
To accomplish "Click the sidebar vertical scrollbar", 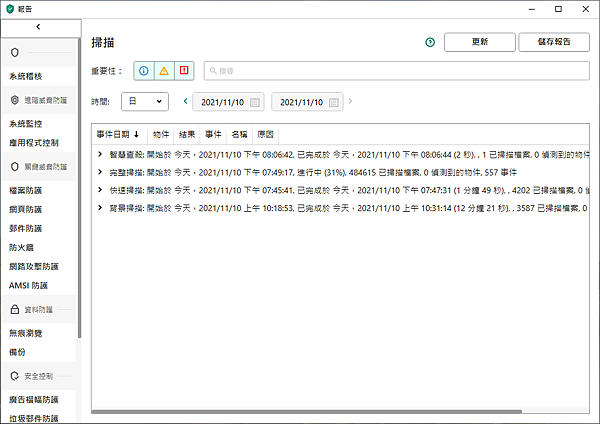I will pyautogui.click(x=80, y=188).
